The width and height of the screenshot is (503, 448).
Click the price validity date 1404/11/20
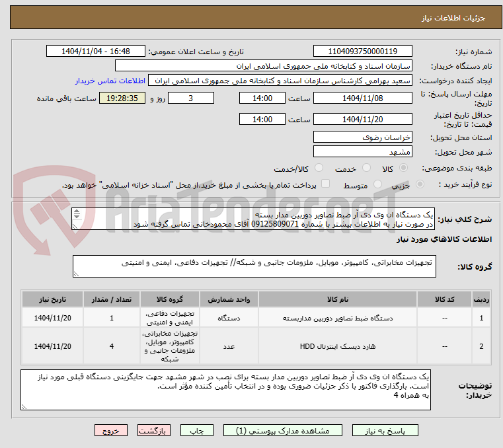tap(362, 120)
